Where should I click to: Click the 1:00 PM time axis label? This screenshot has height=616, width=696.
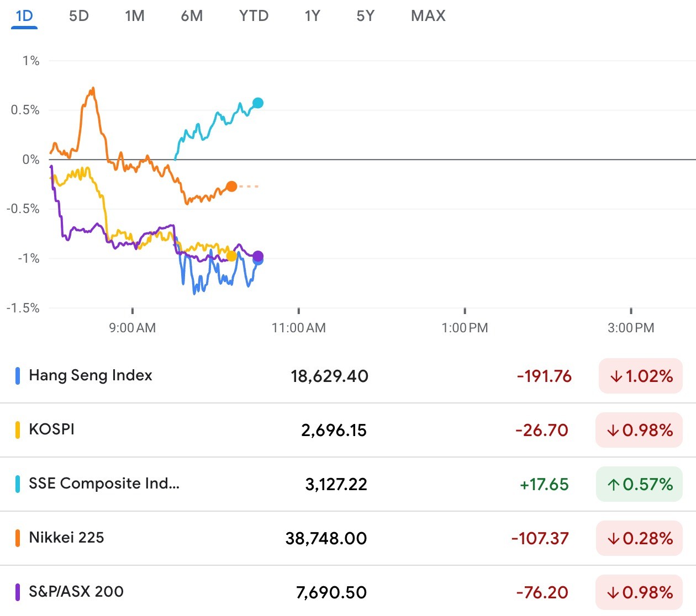coord(465,328)
